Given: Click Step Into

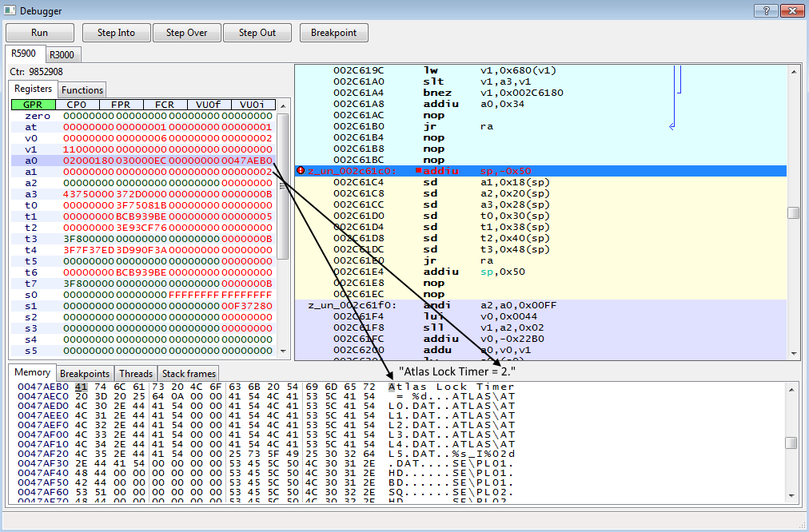Looking at the screenshot, I should 116,33.
